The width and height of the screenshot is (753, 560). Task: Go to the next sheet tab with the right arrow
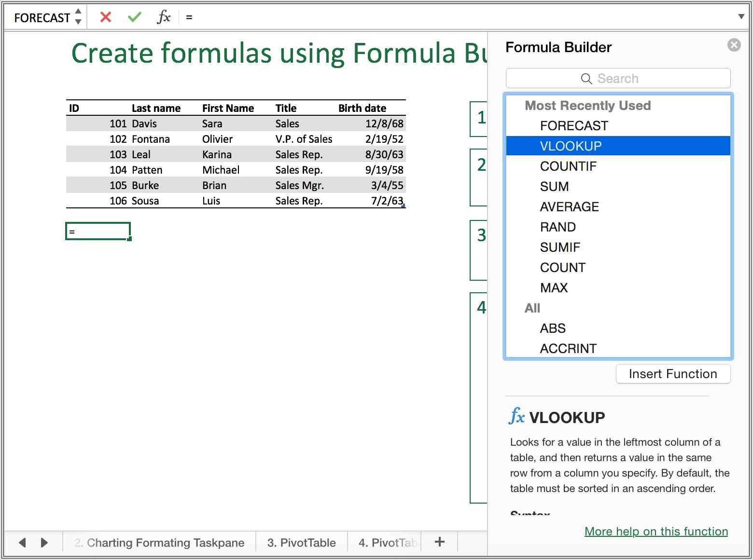click(44, 543)
